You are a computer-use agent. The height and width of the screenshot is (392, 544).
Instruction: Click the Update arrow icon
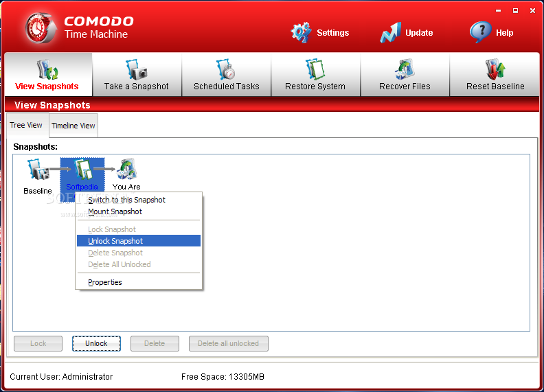(391, 32)
